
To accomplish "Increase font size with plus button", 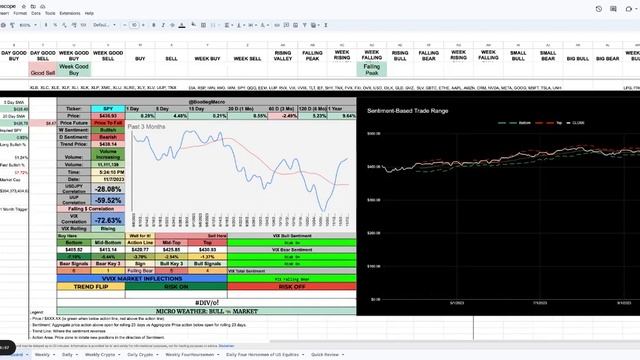I will tap(143, 25).
